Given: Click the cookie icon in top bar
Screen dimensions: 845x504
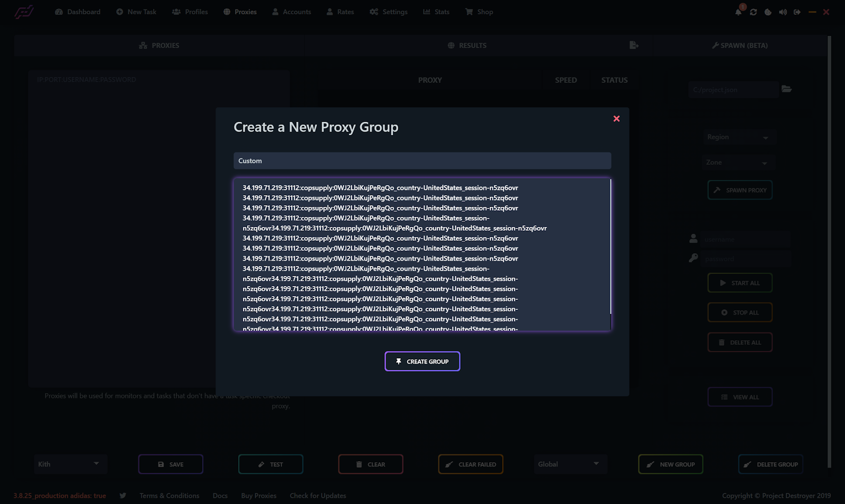Looking at the screenshot, I should click(768, 12).
